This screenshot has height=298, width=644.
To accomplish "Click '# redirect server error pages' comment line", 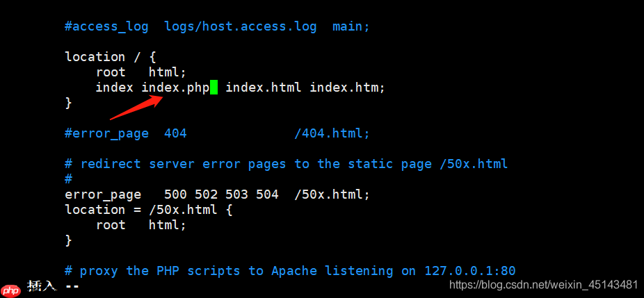I will click(287, 164).
